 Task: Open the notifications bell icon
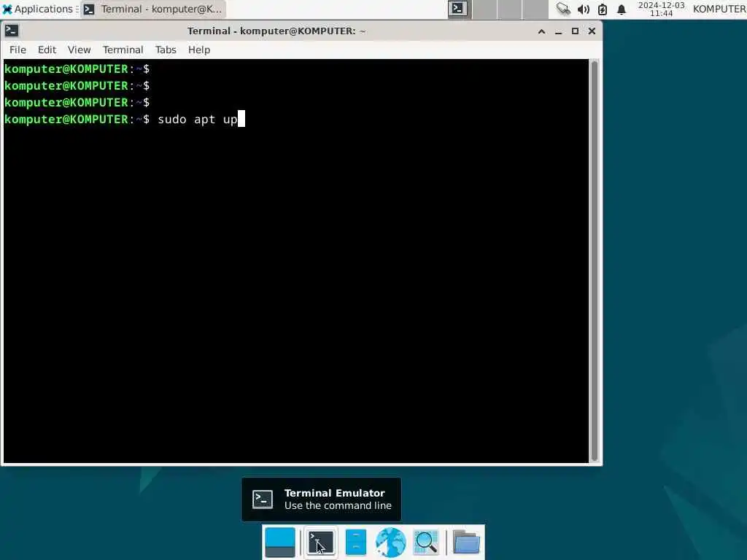coord(622,9)
